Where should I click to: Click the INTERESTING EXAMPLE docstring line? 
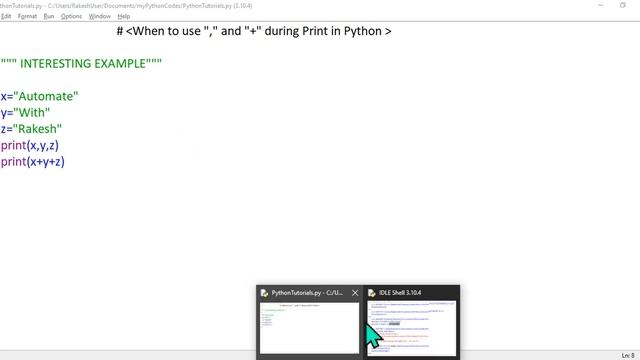(x=81, y=64)
